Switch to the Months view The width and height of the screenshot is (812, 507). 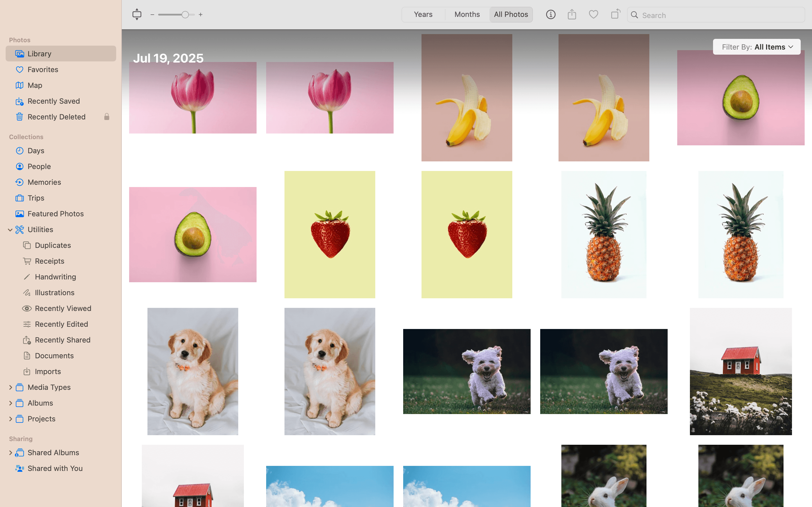[x=467, y=14]
